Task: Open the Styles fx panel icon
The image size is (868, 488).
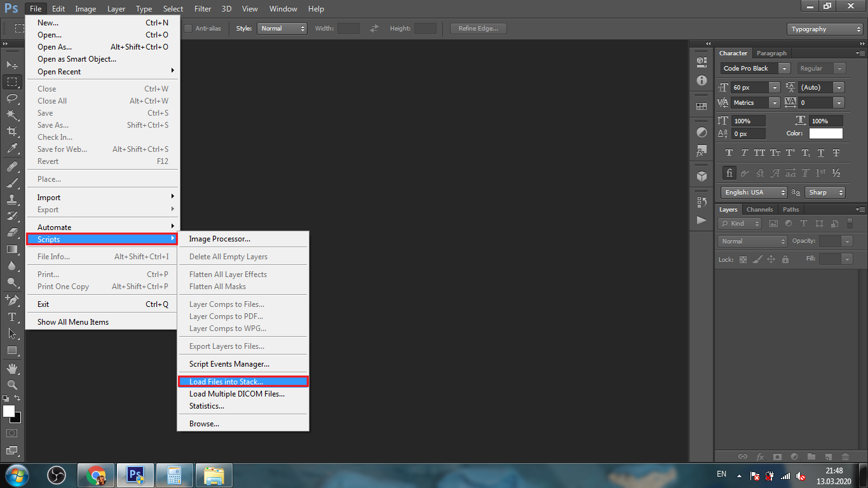Action: click(702, 151)
